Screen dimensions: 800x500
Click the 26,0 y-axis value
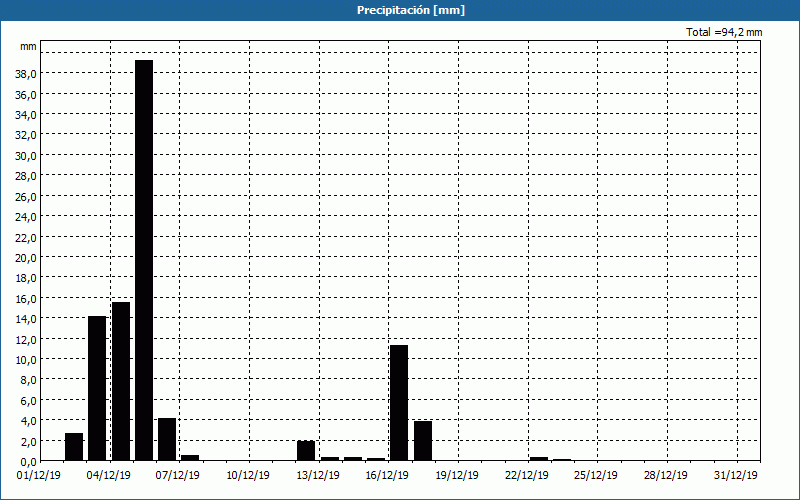(26, 196)
